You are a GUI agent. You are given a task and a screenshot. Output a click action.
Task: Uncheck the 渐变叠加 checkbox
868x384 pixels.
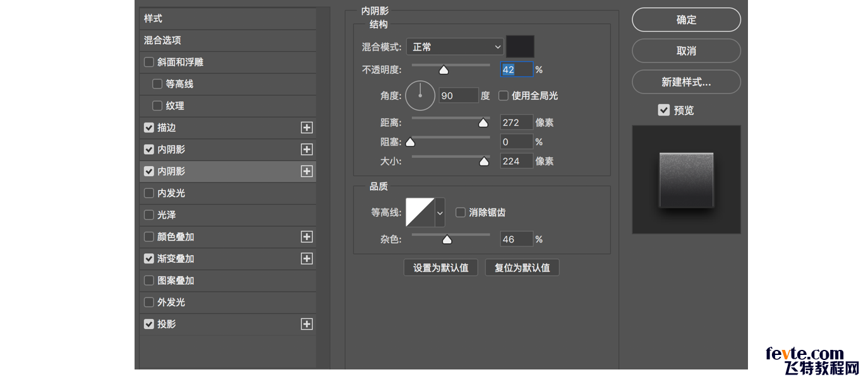[149, 258]
